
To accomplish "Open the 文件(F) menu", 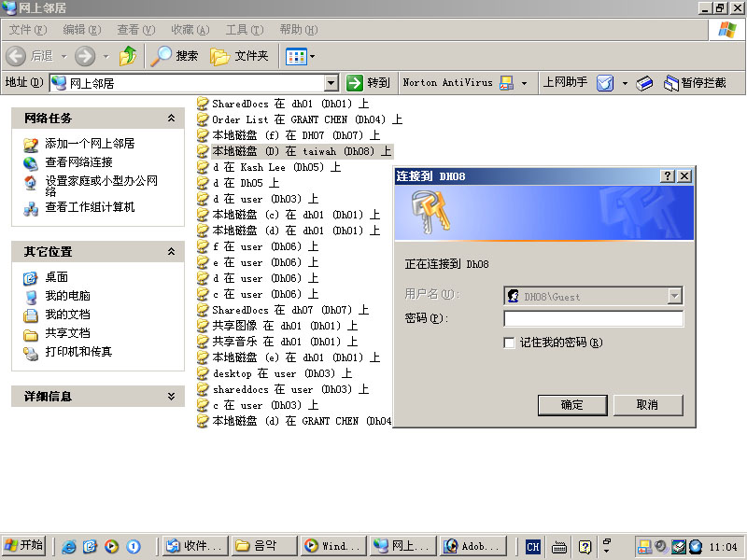I will pyautogui.click(x=28, y=30).
